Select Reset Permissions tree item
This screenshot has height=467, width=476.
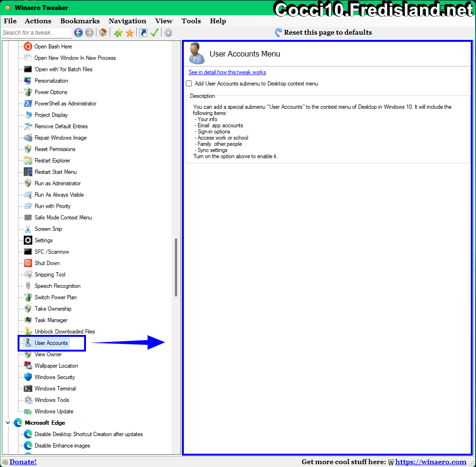(x=55, y=149)
